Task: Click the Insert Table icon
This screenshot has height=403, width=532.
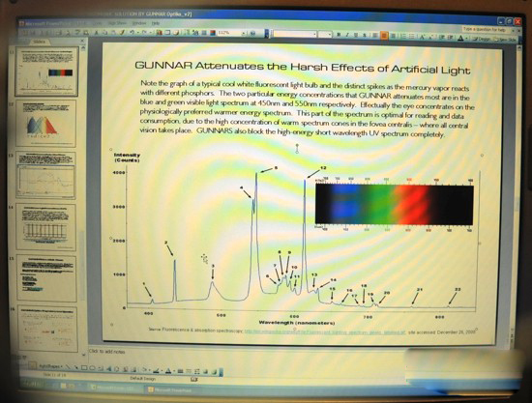Action: (x=167, y=33)
